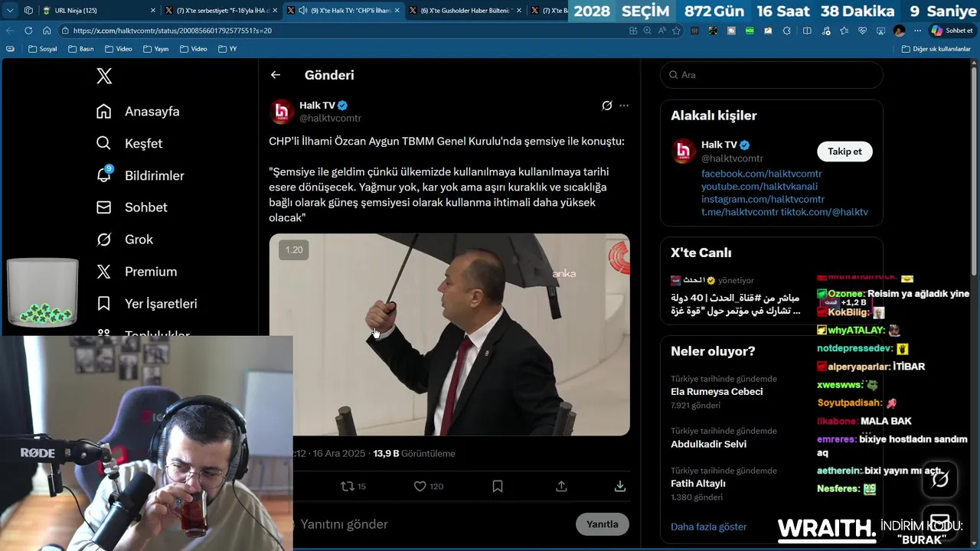980x551 pixels.
Task: Open youtube.com/halktvkanali link
Action: pos(759,187)
